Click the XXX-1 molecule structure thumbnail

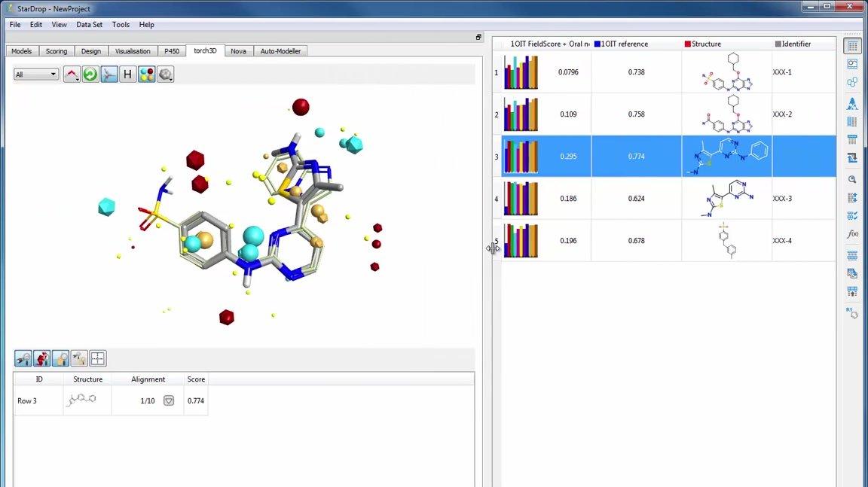(x=726, y=72)
